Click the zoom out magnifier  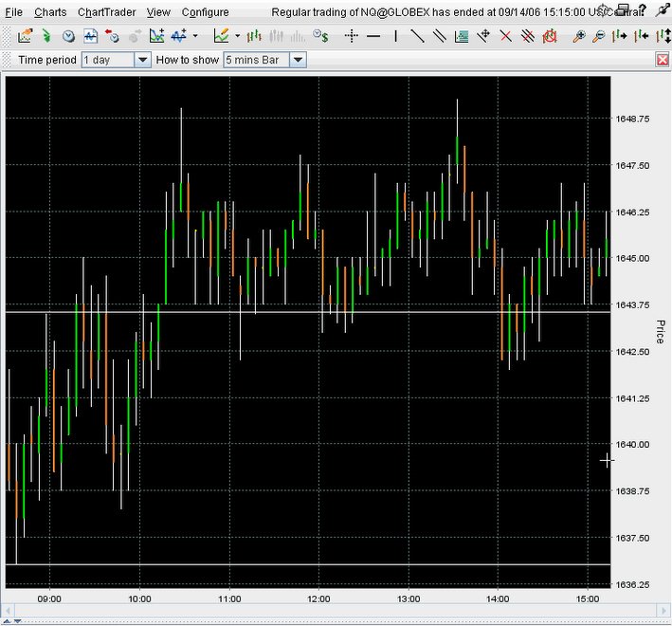[x=599, y=36]
